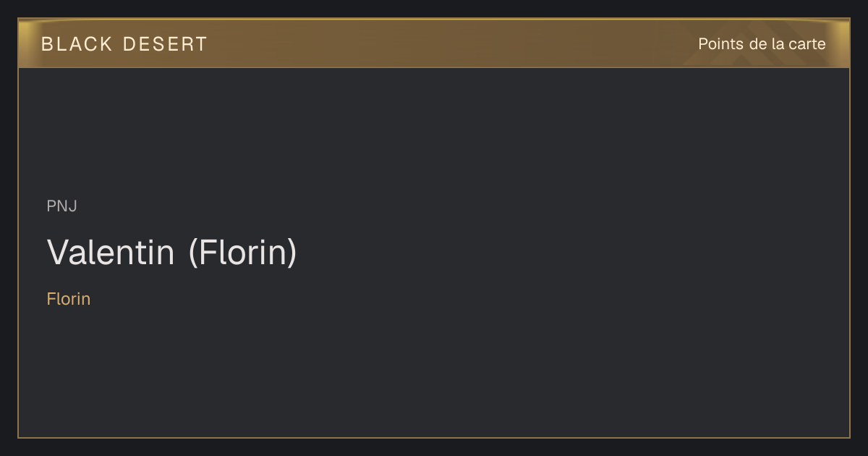Viewport: 868px width, 456px height.
Task: Click the glowing right edge of header
Action: coord(842,43)
